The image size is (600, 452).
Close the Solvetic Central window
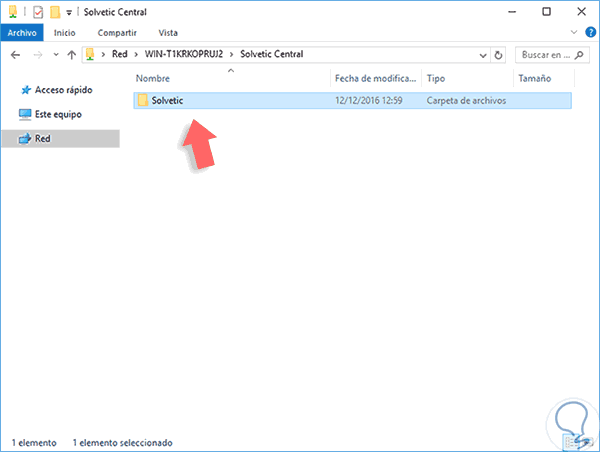coord(581,12)
